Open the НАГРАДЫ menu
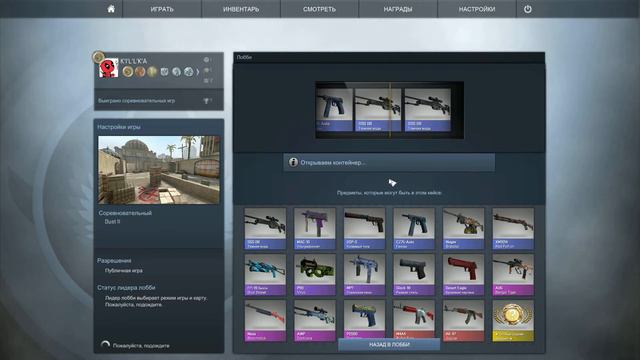Screen dimensions: 640x360 [398, 9]
